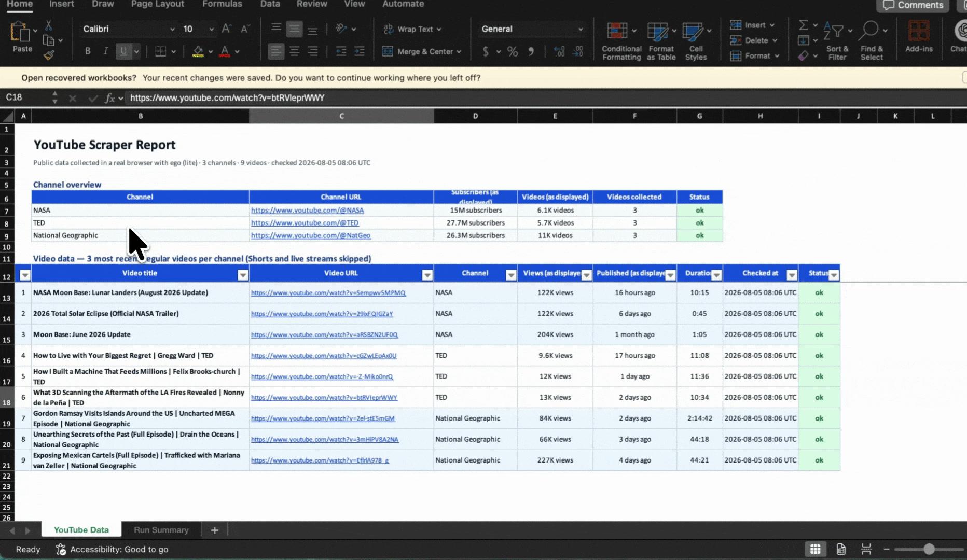Decrease the indent level
967x560 pixels.
coord(341,51)
